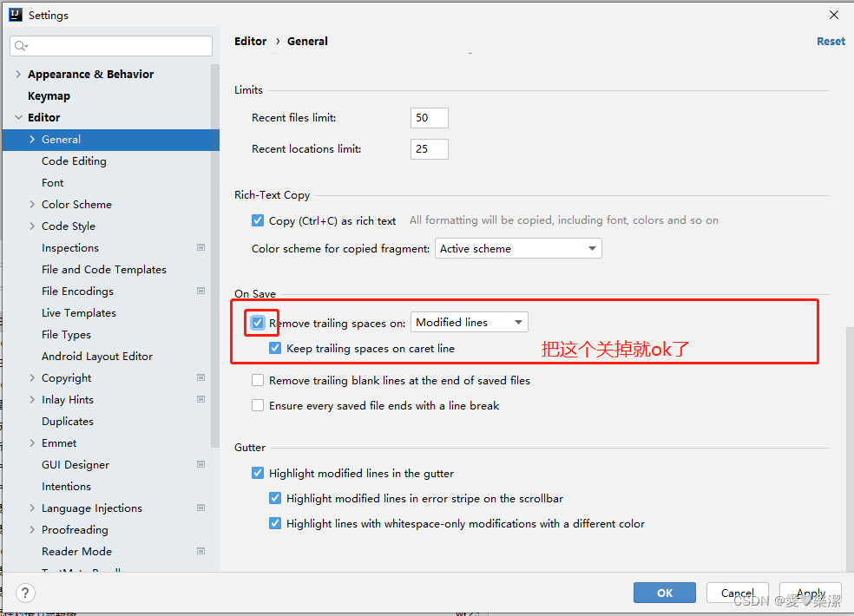Expand the Color Scheme tree node

click(x=32, y=204)
